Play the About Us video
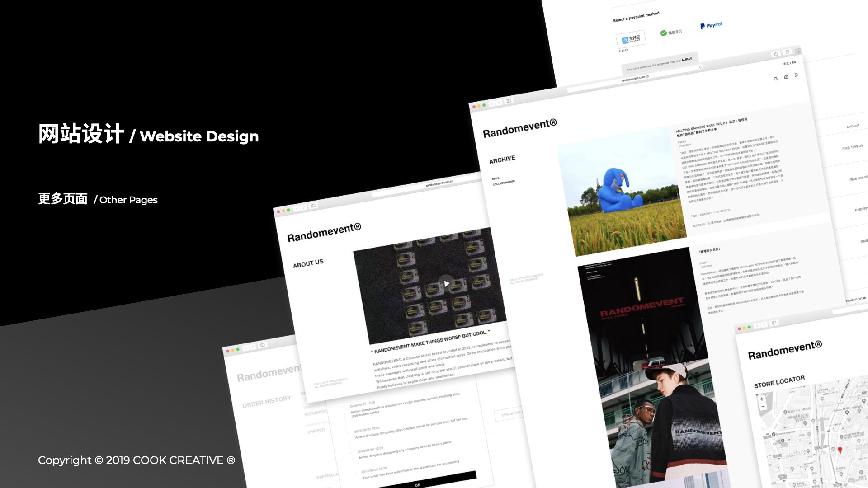Screen dimensions: 868x488 tap(447, 284)
